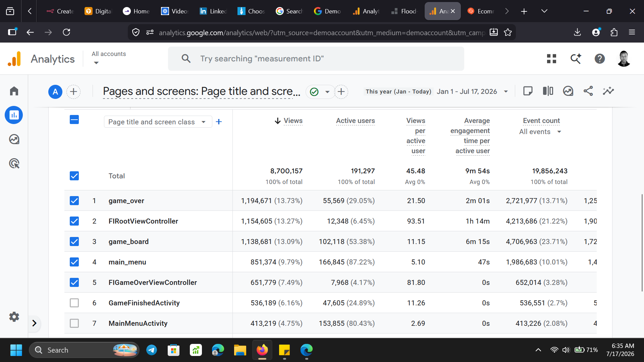Add a comparison with plus next to A

pyautogui.click(x=73, y=92)
